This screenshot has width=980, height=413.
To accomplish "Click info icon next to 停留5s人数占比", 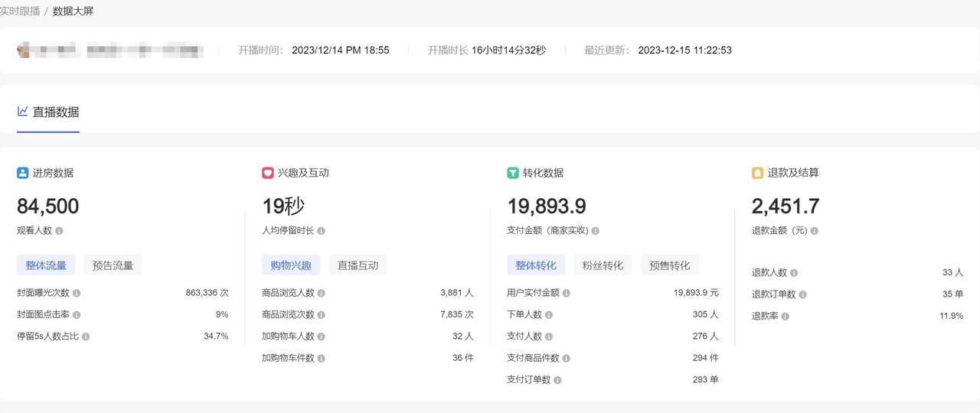I will 86,337.
